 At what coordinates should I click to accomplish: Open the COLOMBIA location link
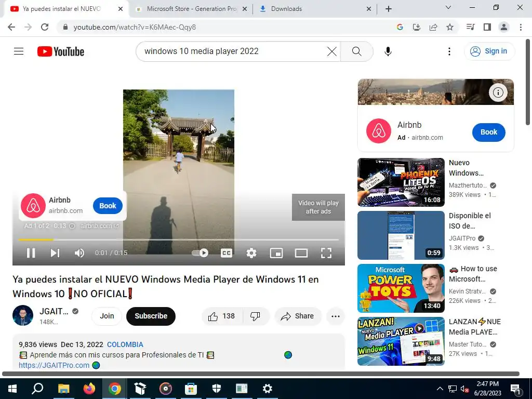click(125, 344)
